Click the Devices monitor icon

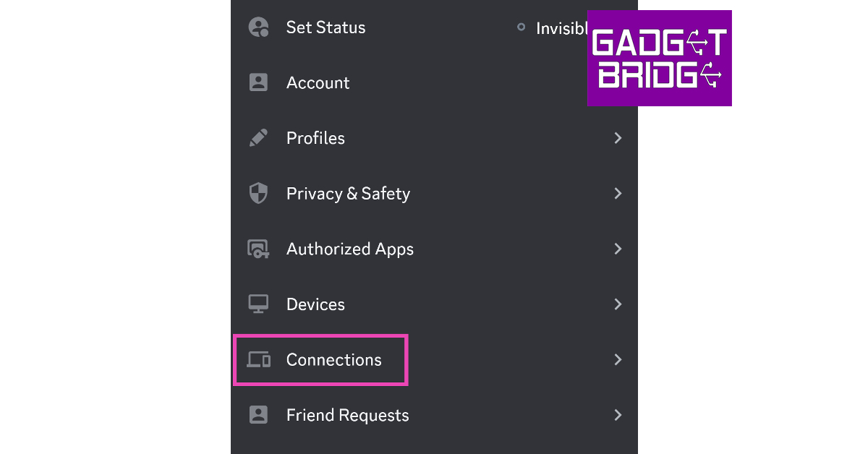click(258, 304)
